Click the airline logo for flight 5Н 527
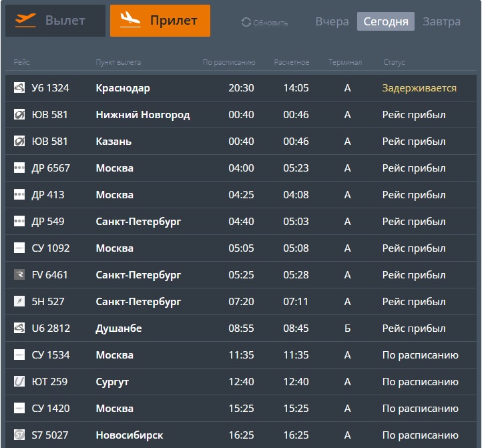The height and width of the screenshot is (448, 482). [x=19, y=302]
